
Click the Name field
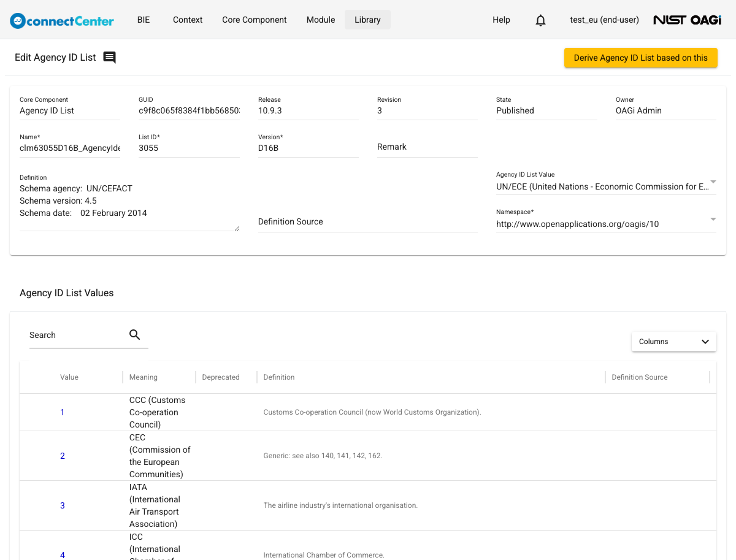click(70, 148)
